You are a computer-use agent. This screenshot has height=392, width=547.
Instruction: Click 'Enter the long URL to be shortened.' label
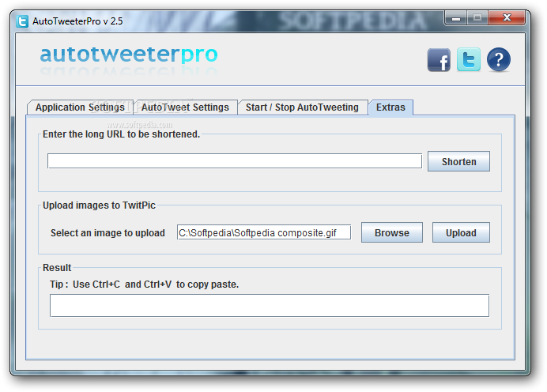pyautogui.click(x=122, y=134)
